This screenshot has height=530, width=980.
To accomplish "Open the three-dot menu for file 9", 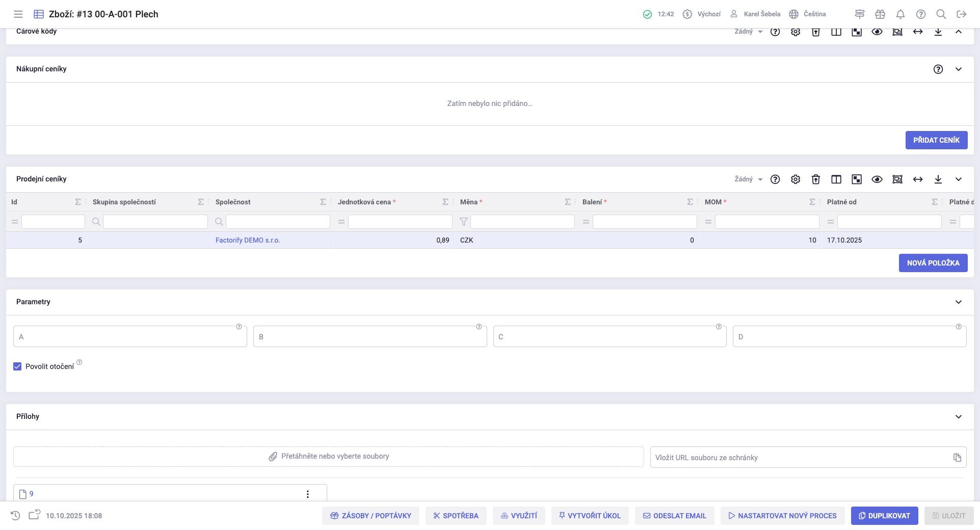I will click(x=307, y=494).
